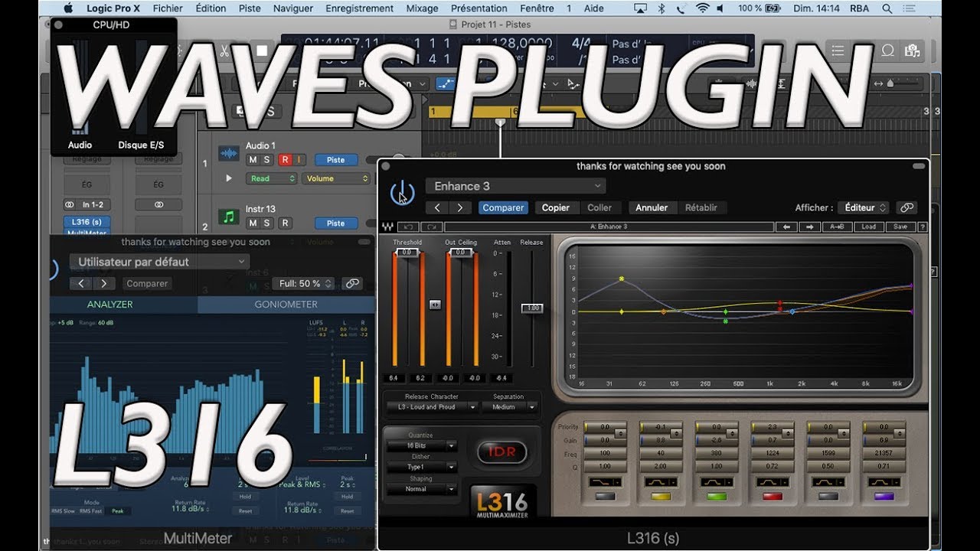Solo the Instr 13 track
Image resolution: width=980 pixels, height=551 pixels.
[x=266, y=223]
